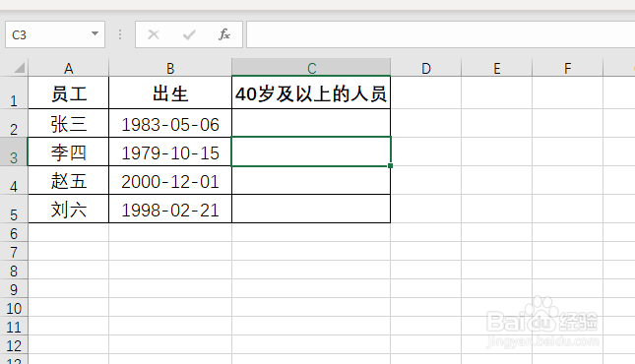The width and height of the screenshot is (635, 364).
Task: Click the Enter checkmark icon in formula bar
Action: 189,34
